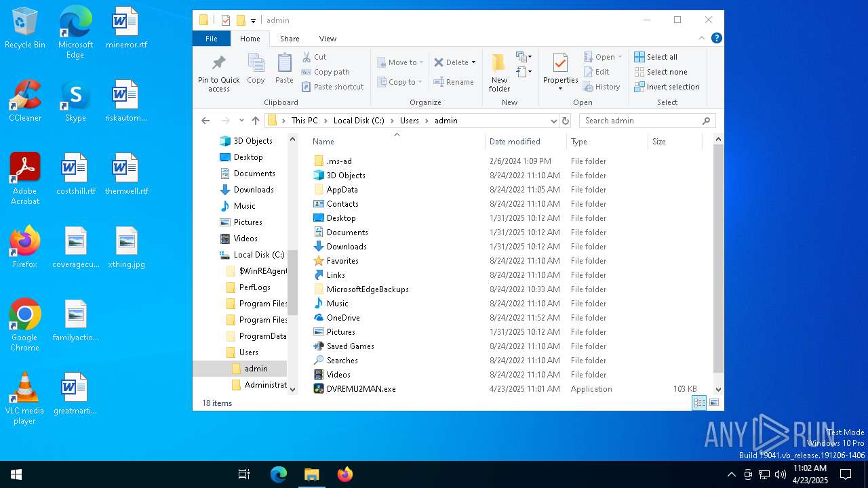This screenshot has width=868, height=488.
Task: Open the Move to dropdown
Action: click(x=400, y=62)
